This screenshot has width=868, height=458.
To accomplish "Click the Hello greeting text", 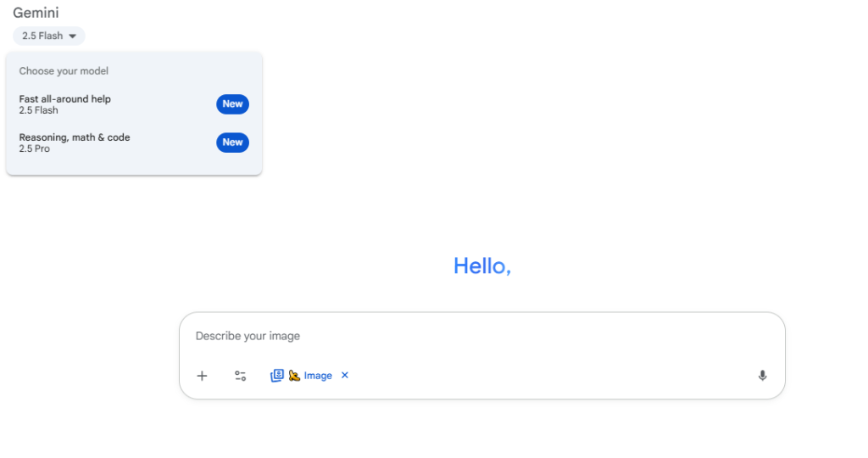I will pos(481,265).
